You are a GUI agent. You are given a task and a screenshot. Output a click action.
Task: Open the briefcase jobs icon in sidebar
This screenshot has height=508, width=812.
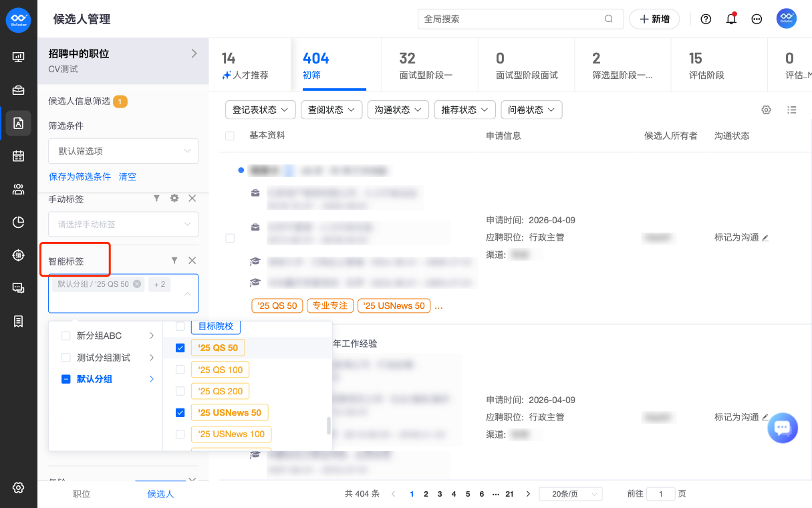point(19,90)
